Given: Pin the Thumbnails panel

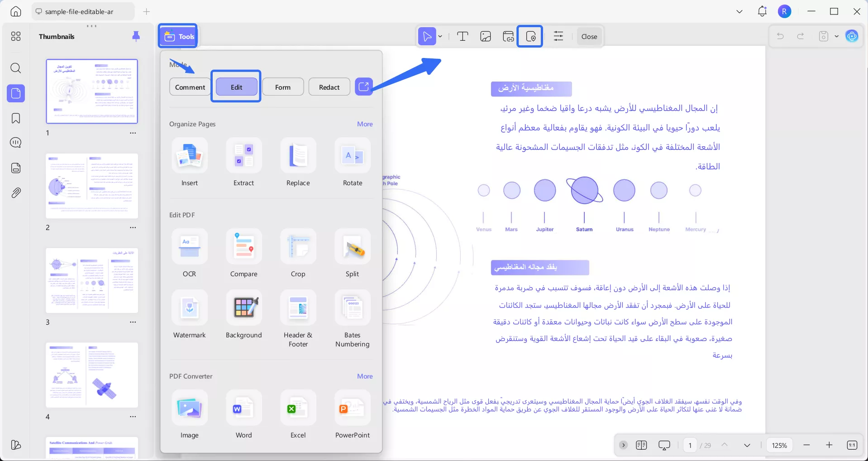Looking at the screenshot, I should pyautogui.click(x=136, y=36).
